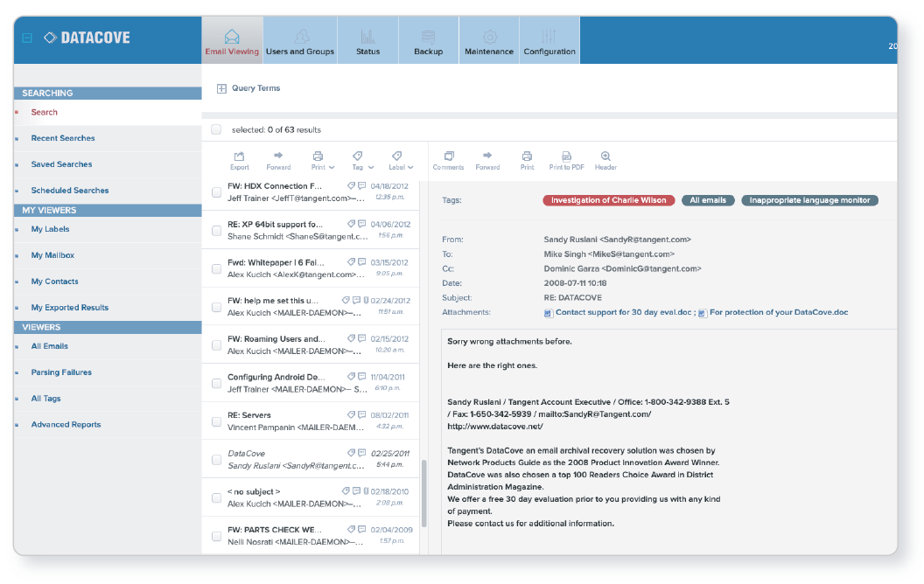Open the Print dropdown arrow in results toolbar
Viewport: 924px width, 584px height.
pyautogui.click(x=332, y=168)
